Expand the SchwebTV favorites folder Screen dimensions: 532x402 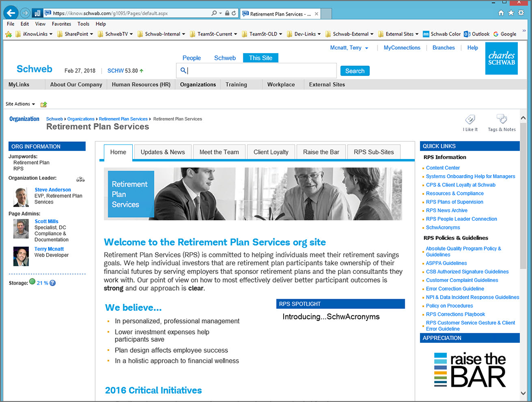click(115, 34)
